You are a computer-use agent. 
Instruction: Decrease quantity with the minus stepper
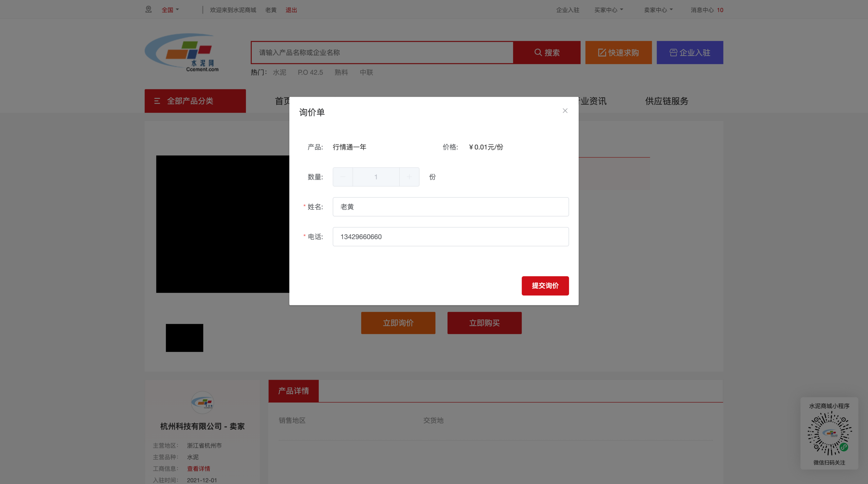(x=343, y=177)
